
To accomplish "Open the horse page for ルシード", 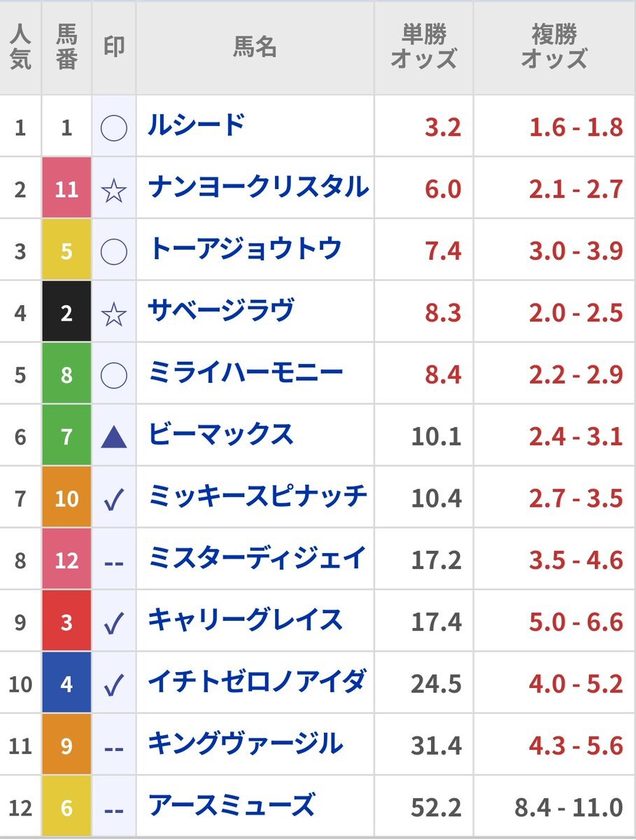I will point(197,127).
